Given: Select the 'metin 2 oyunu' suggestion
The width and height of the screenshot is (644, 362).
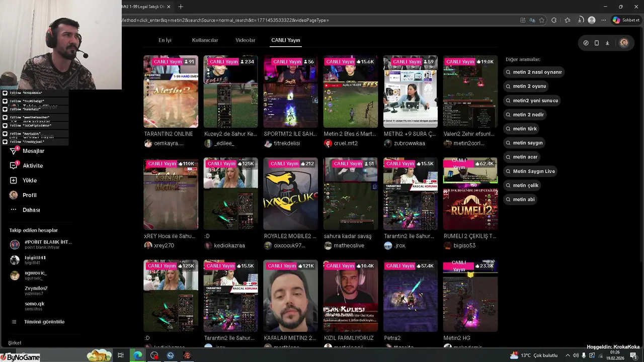Looking at the screenshot, I should tap(526, 86).
